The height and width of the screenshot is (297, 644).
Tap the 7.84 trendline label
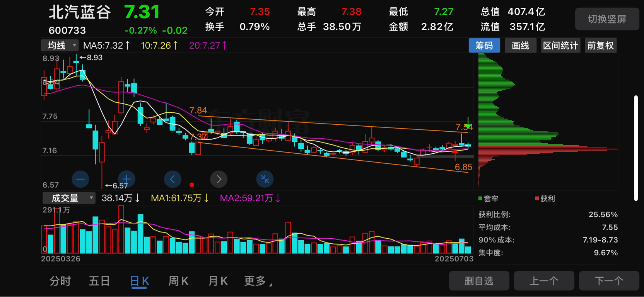pyautogui.click(x=198, y=111)
